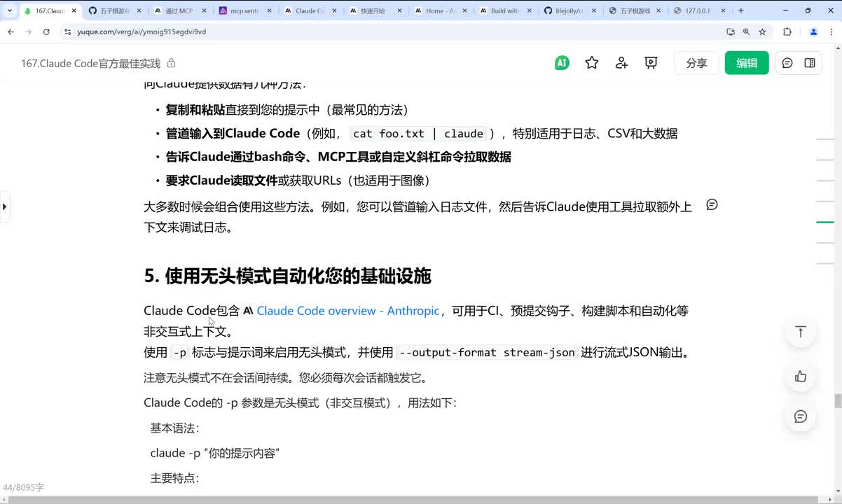
Task: Click the inline code -p flag
Action: pyautogui.click(x=180, y=353)
